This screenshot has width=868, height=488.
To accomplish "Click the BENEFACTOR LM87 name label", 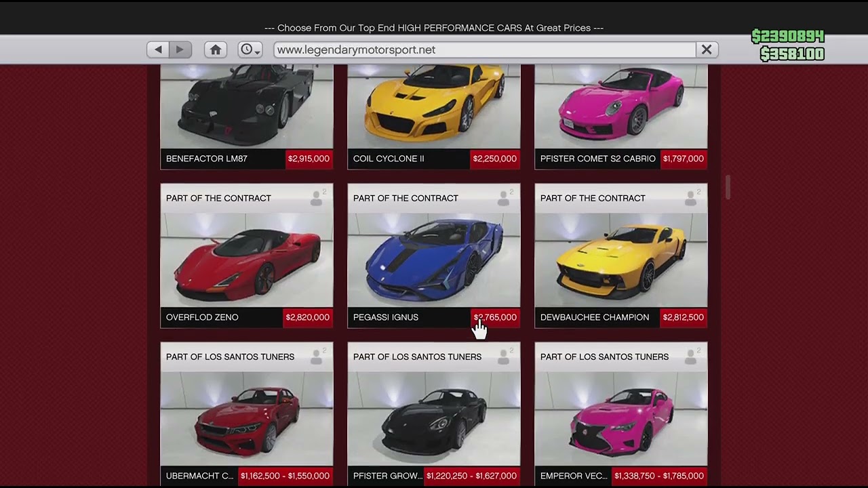I will [207, 159].
